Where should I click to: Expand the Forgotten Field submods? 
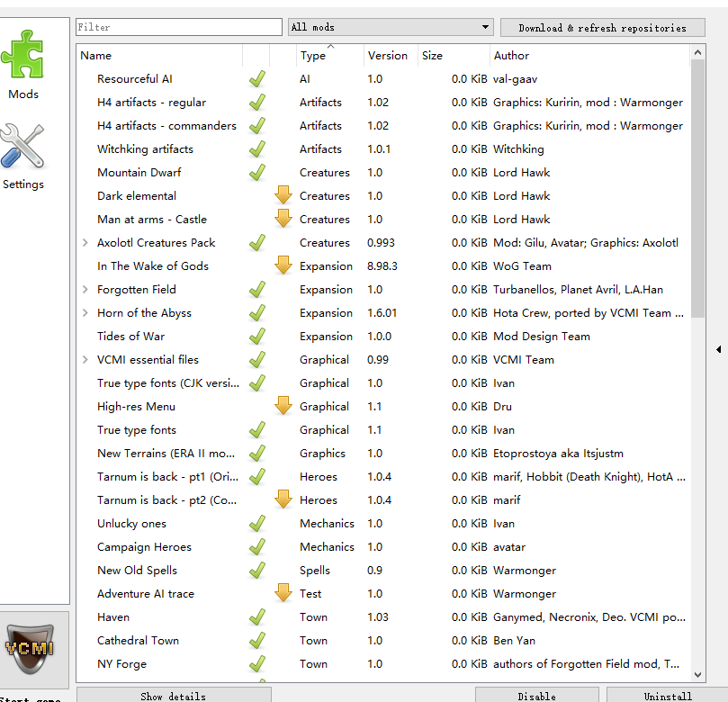(x=85, y=289)
